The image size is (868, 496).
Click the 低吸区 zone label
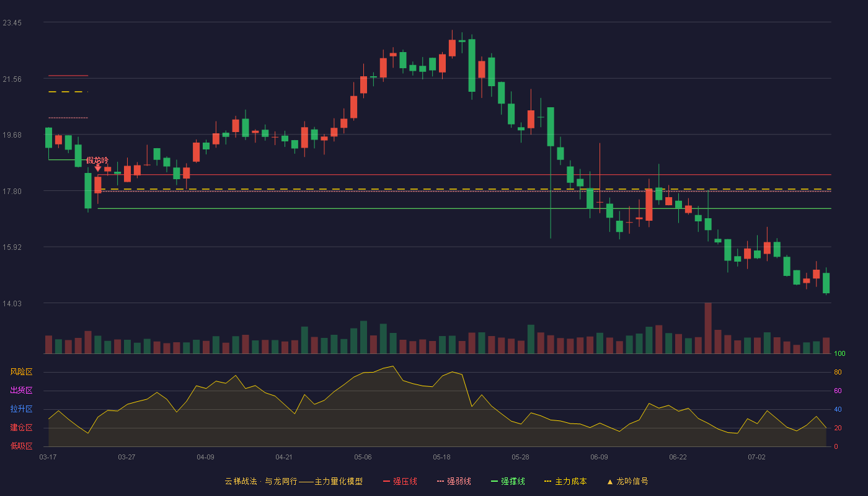tap(21, 445)
